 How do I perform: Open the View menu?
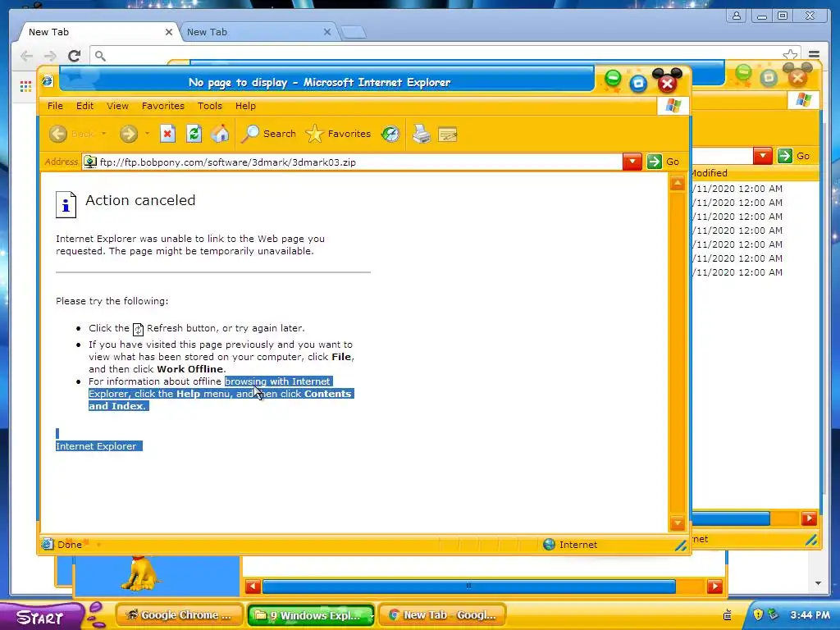tap(117, 106)
